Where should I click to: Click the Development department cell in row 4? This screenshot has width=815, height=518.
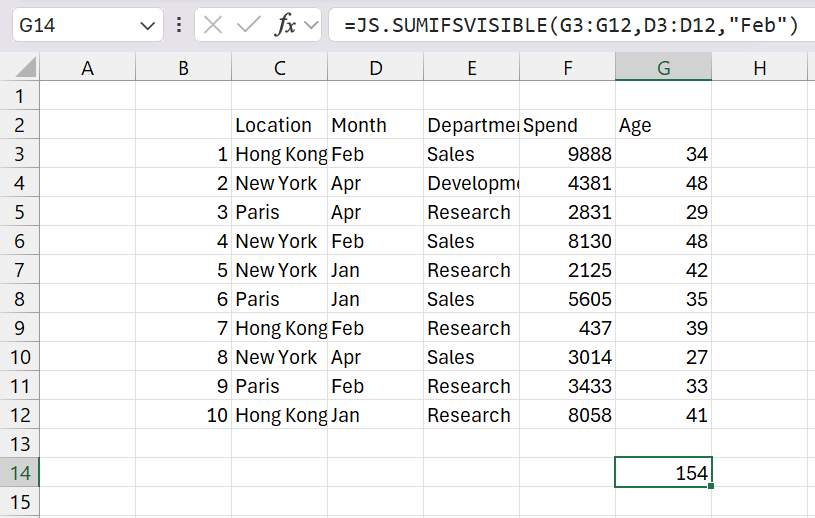pos(471,183)
